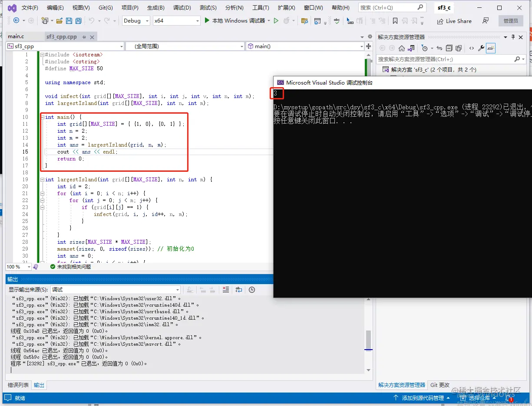Click the Find in Files folder icon
532x406 pixels.
point(304,21)
